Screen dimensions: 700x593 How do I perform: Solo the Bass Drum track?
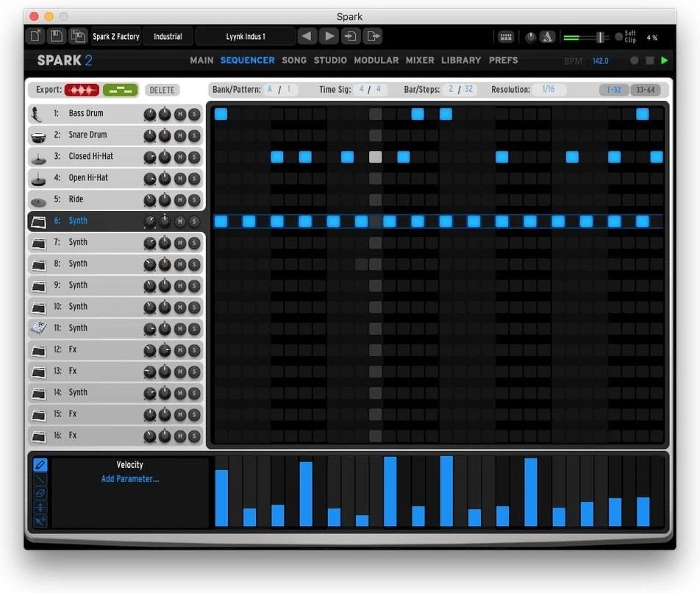pyautogui.click(x=194, y=114)
